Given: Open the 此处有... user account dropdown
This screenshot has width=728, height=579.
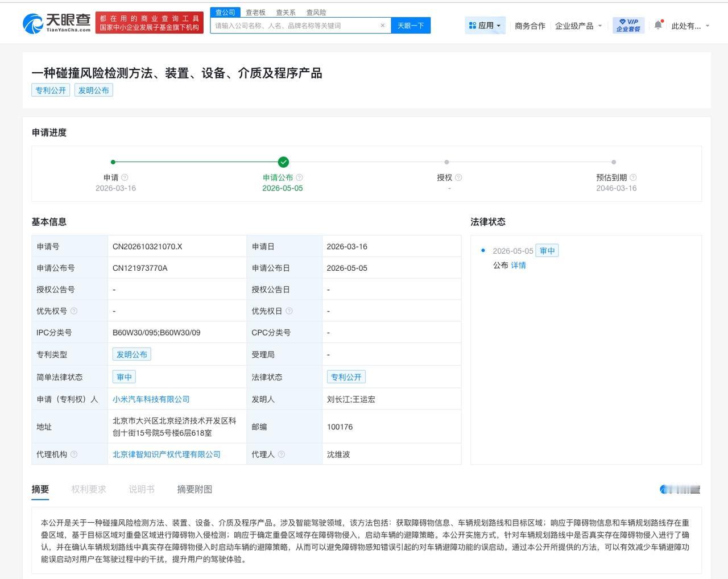Looking at the screenshot, I should click(x=690, y=26).
